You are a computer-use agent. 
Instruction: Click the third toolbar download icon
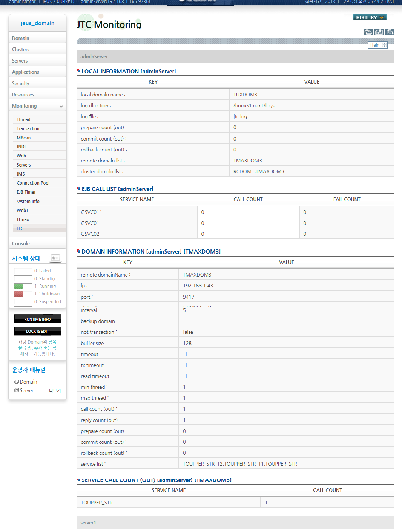pyautogui.click(x=390, y=32)
